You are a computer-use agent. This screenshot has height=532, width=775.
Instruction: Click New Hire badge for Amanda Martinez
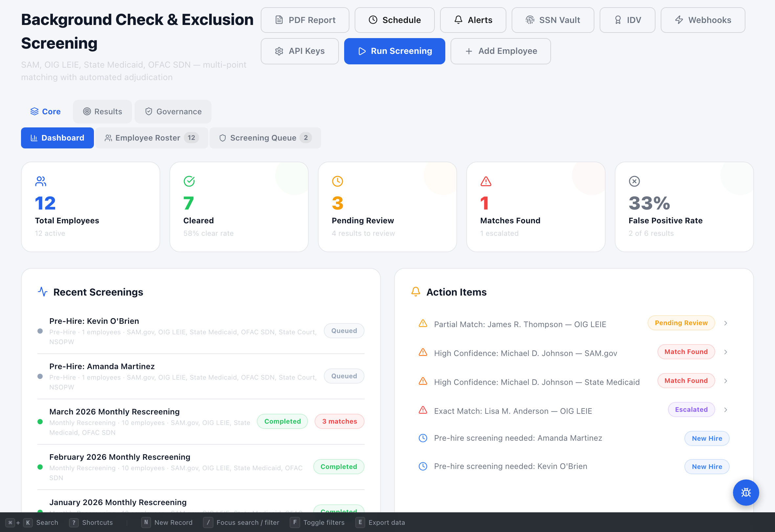tap(707, 438)
